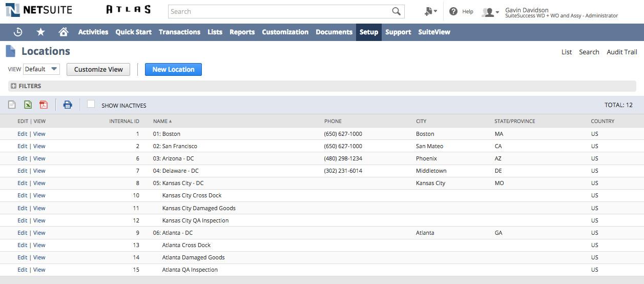Edit the 02: San Francisco location
644x284 pixels.
click(23, 146)
